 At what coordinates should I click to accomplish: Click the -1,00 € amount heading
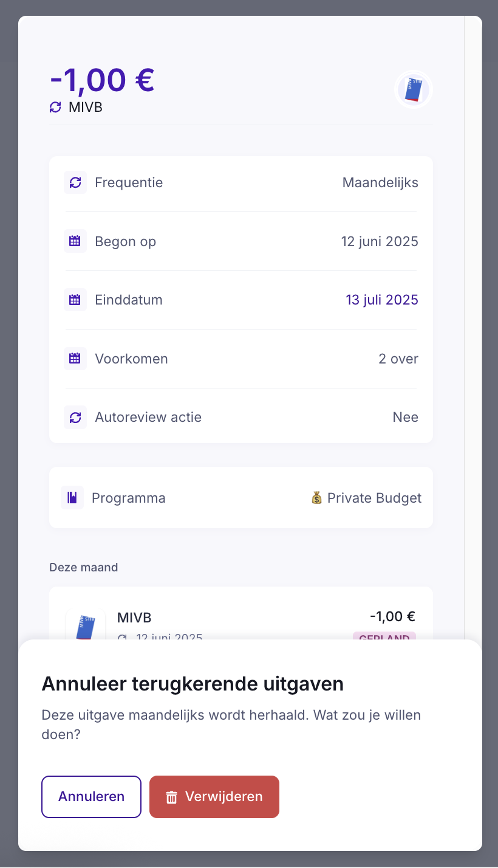pyautogui.click(x=102, y=79)
